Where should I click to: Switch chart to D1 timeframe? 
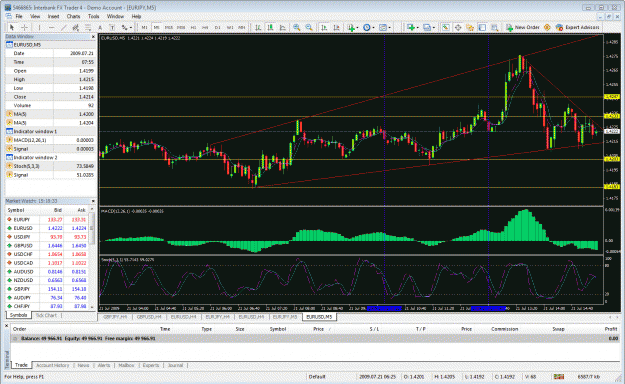point(218,27)
